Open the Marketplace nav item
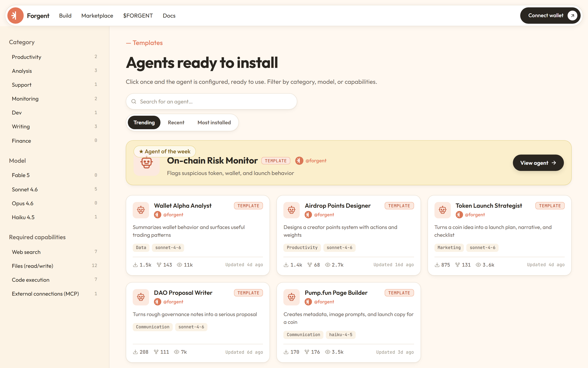The height and width of the screenshot is (368, 588). (x=97, y=16)
